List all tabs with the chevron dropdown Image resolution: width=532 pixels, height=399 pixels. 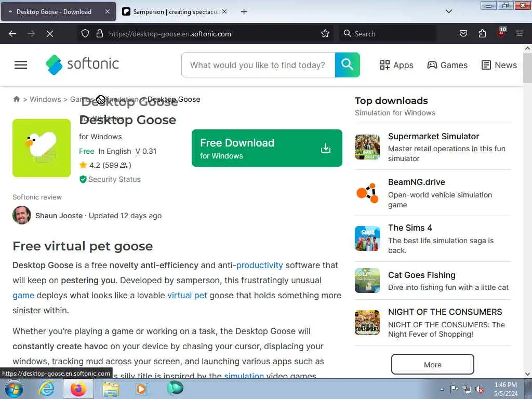click(448, 11)
